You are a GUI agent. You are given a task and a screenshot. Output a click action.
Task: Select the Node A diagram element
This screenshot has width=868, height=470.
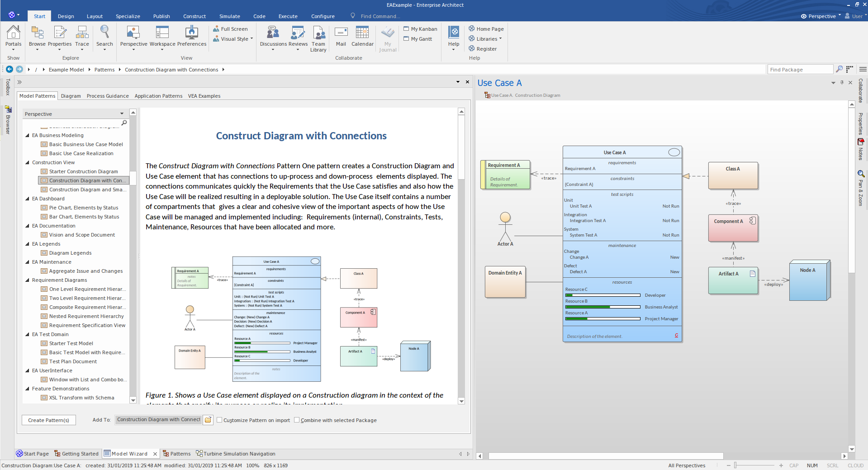tap(810, 280)
